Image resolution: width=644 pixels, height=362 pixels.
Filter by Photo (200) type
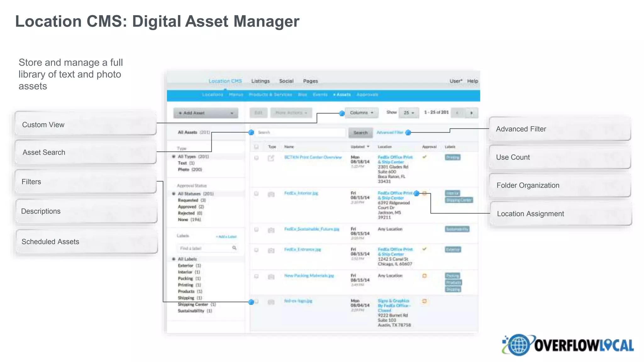190,169
